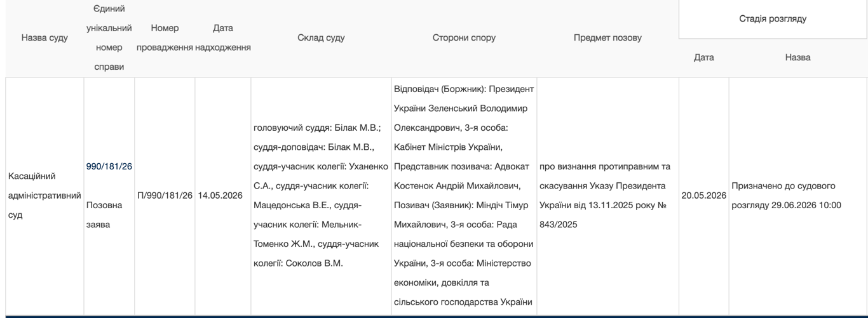Click the 'Дата' sub-header under Стадія розгляду
Screen dimensions: 868x318
(703, 57)
